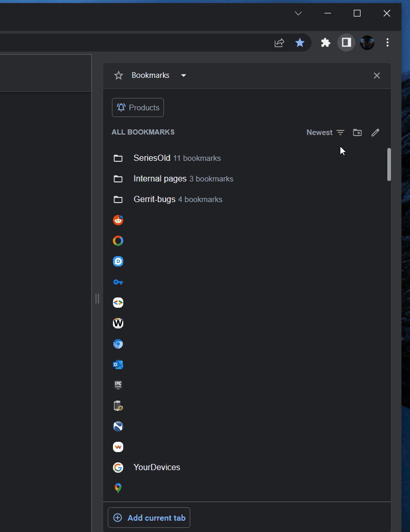Open the Extensions puzzle icon
Screen dimensions: 410x532
tap(325, 42)
